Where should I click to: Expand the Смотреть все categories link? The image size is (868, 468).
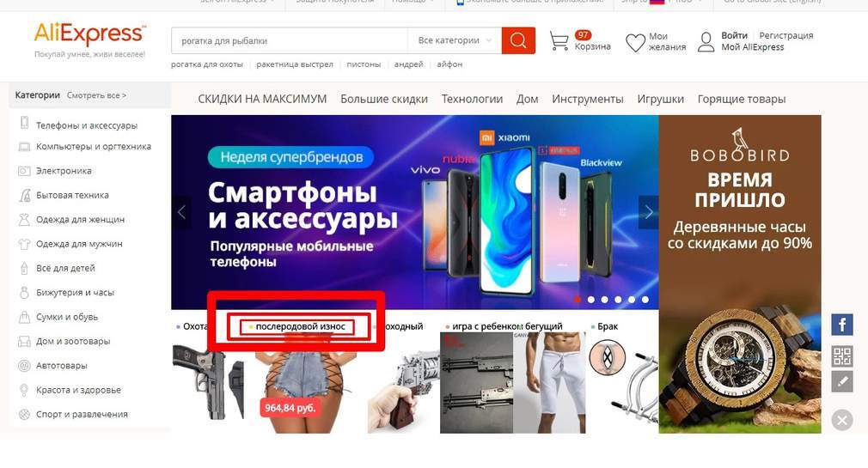click(96, 95)
